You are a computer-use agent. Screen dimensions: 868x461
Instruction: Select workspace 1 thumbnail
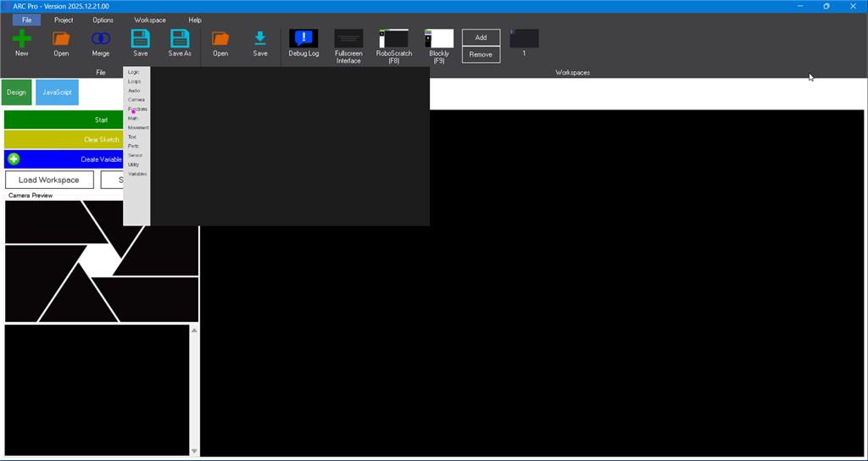point(524,39)
